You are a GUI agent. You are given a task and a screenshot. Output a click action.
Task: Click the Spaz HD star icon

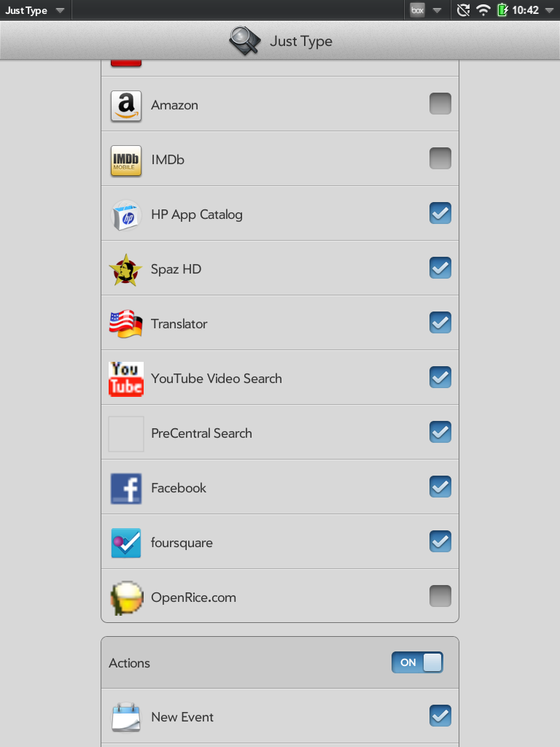point(125,270)
